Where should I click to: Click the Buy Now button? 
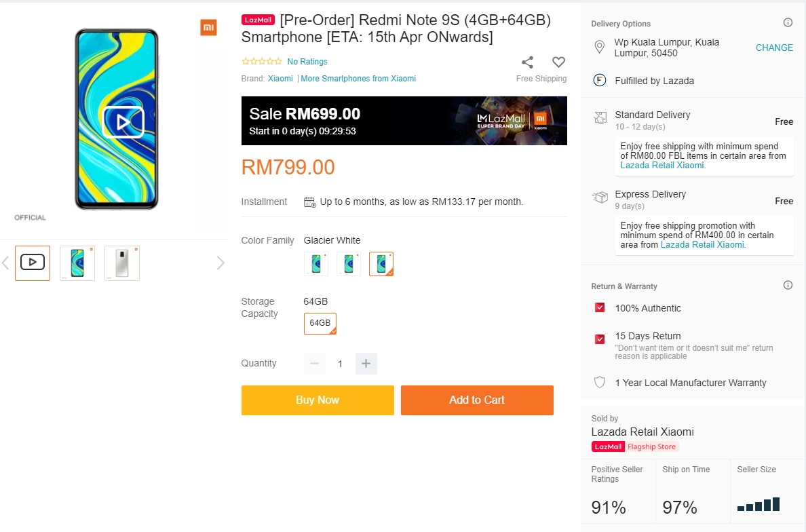pyautogui.click(x=318, y=400)
